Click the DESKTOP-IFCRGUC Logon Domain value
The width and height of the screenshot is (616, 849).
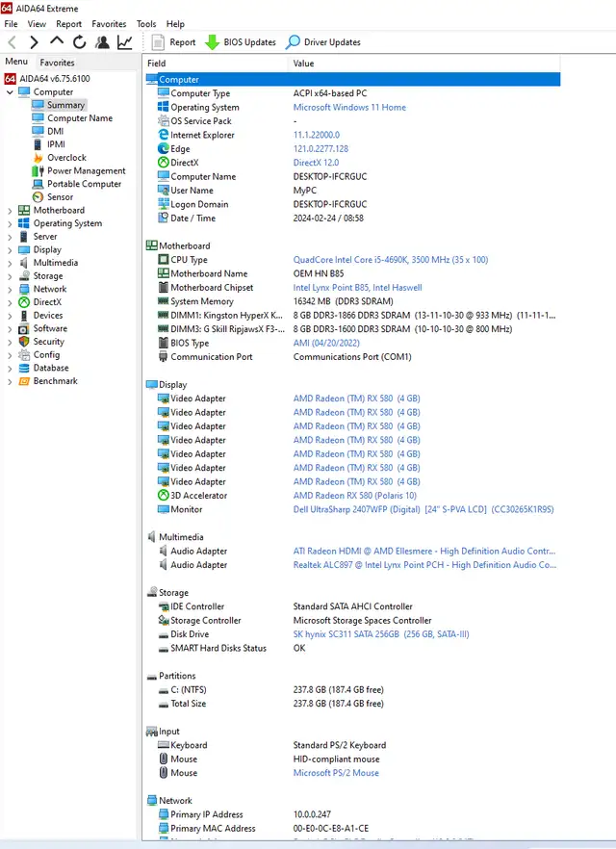point(330,204)
